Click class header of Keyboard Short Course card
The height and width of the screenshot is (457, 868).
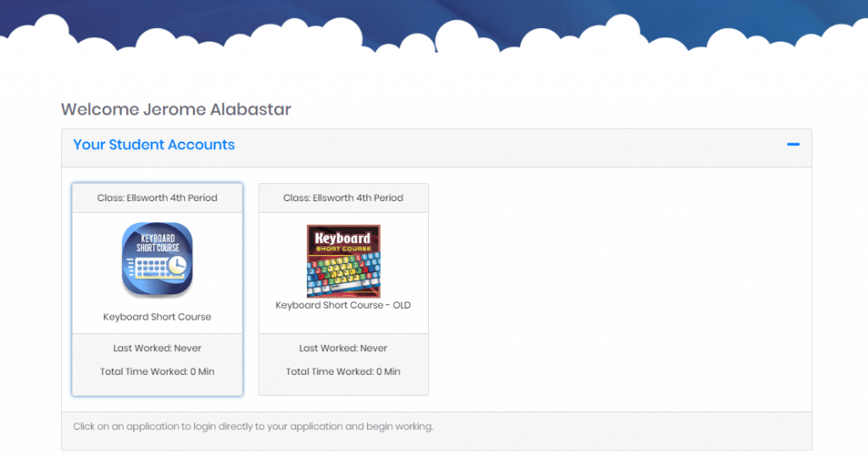(157, 198)
